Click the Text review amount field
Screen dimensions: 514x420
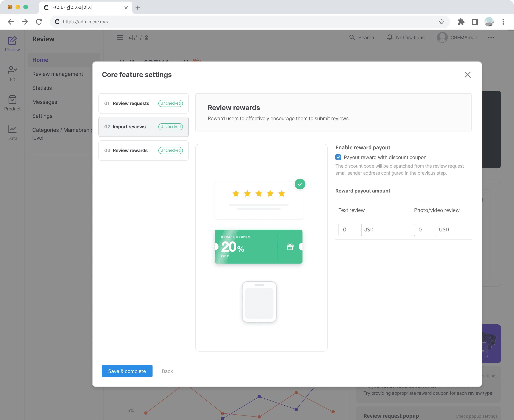(350, 230)
